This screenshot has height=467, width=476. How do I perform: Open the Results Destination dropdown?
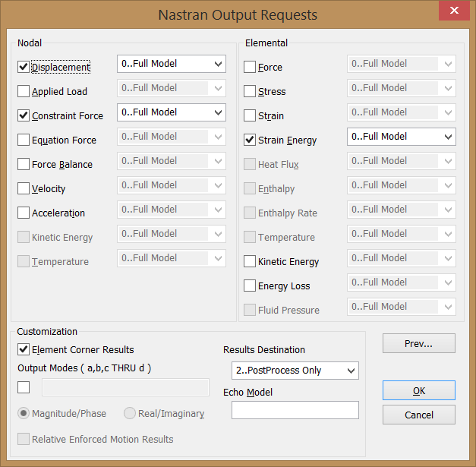[x=295, y=371]
